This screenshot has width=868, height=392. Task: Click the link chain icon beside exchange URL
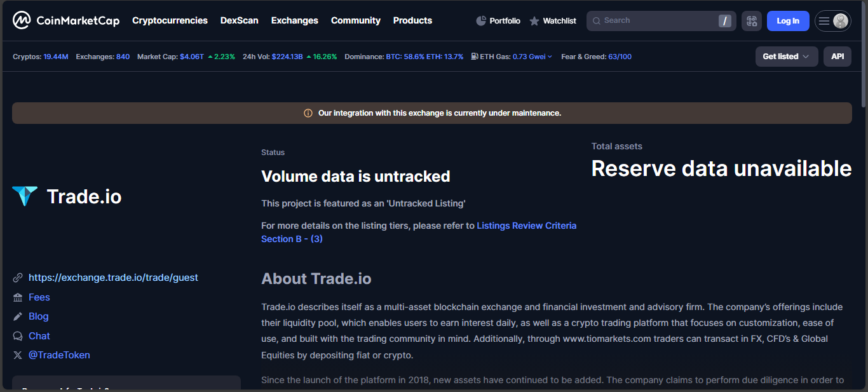click(18, 278)
